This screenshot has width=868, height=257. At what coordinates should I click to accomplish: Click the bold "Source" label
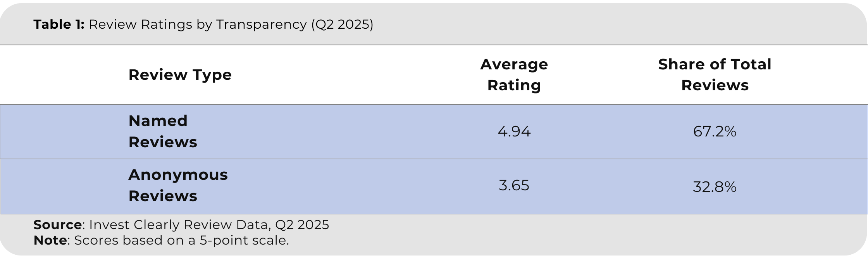click(57, 225)
